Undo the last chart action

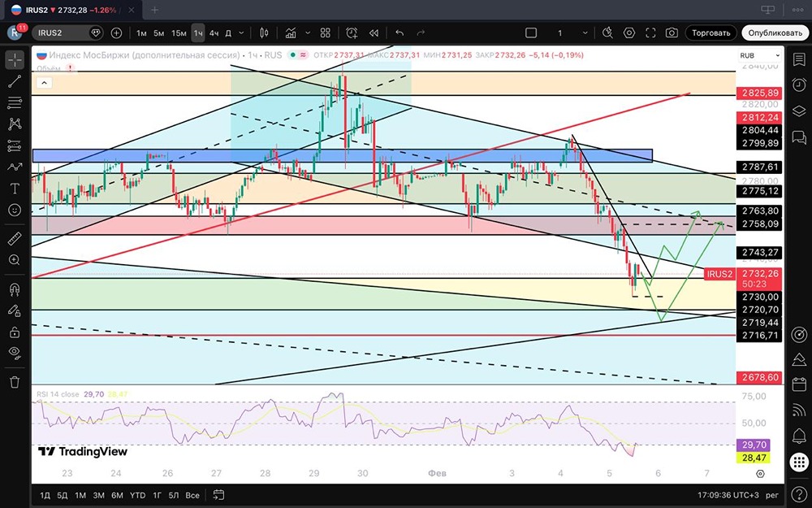400,33
